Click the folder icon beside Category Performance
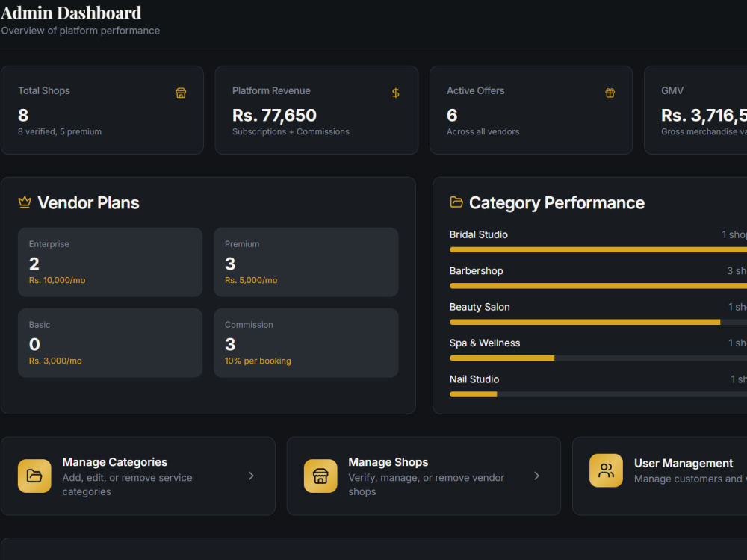The width and height of the screenshot is (747, 560). coord(456,202)
